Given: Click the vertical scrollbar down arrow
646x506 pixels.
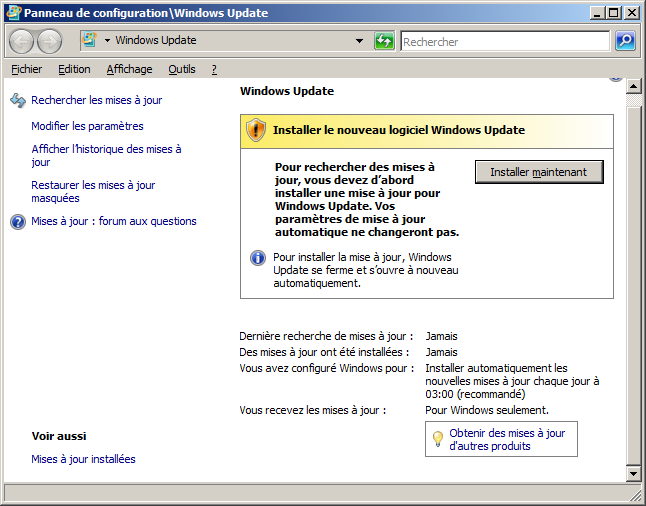Looking at the screenshot, I should 633,472.
